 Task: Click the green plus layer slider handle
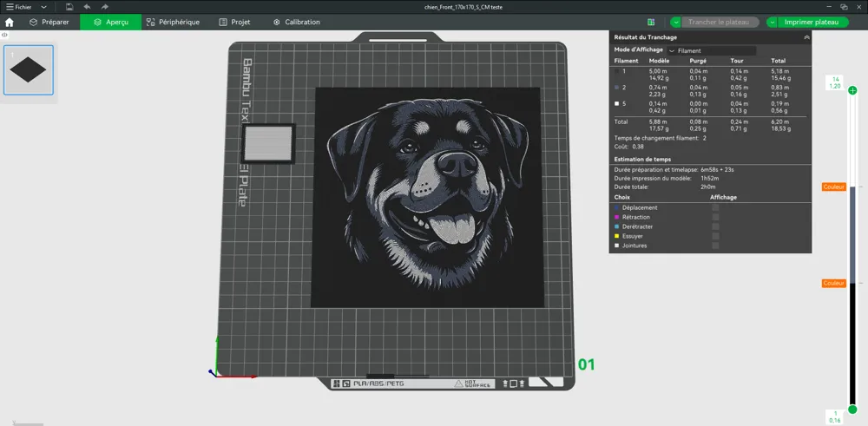(x=852, y=90)
